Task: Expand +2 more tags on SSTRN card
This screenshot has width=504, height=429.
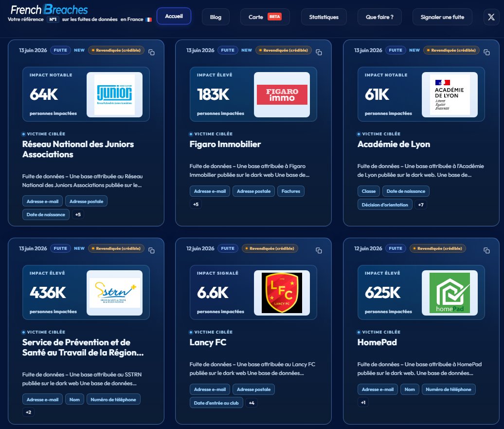Action: point(29,412)
